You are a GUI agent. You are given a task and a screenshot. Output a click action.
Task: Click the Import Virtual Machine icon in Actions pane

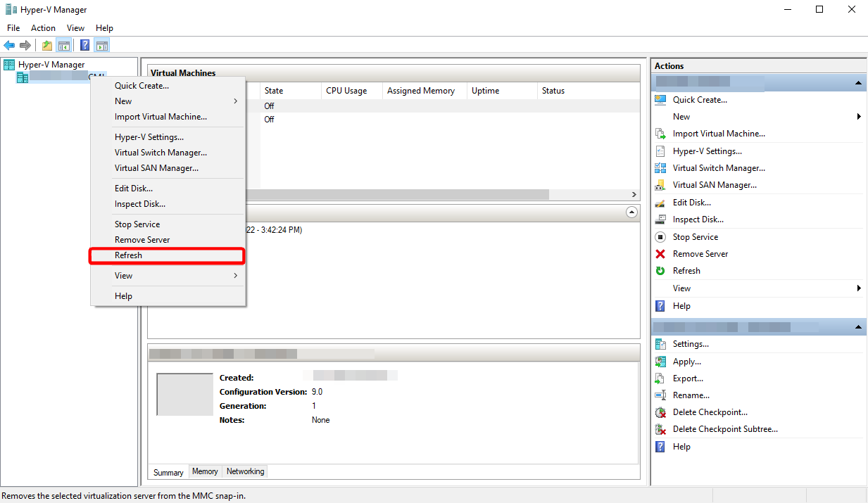coord(660,134)
